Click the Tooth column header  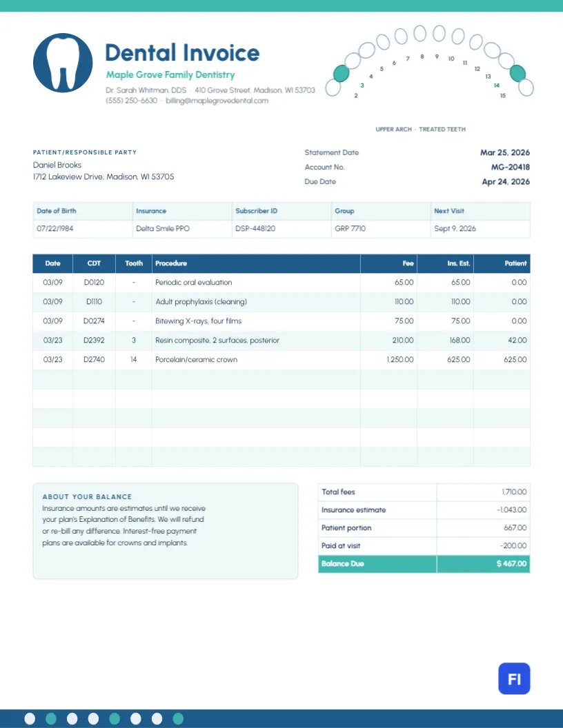134,263
